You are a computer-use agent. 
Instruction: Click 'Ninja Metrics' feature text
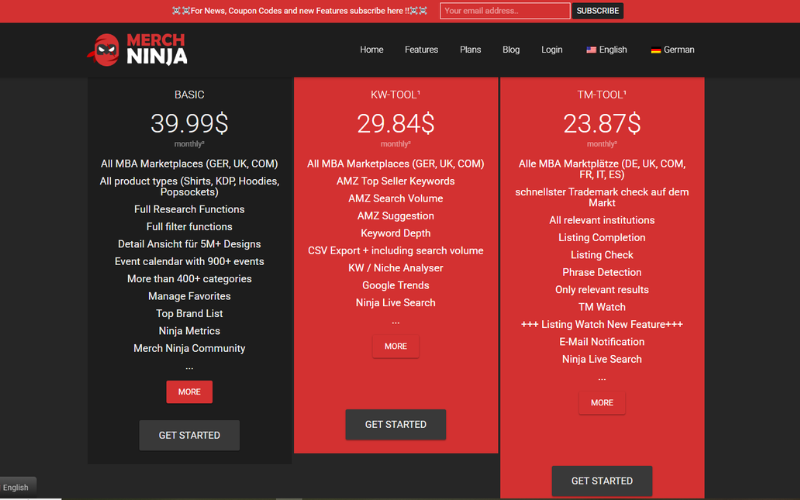(189, 331)
